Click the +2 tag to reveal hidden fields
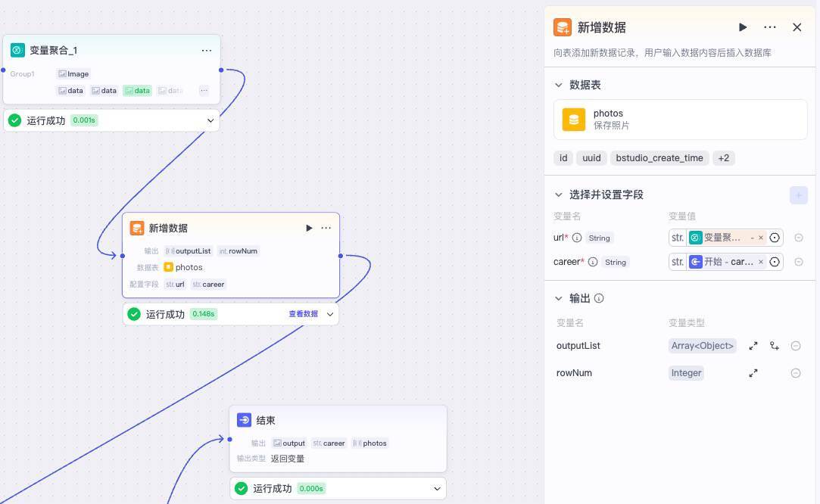Image resolution: width=820 pixels, height=504 pixels. 724,157
